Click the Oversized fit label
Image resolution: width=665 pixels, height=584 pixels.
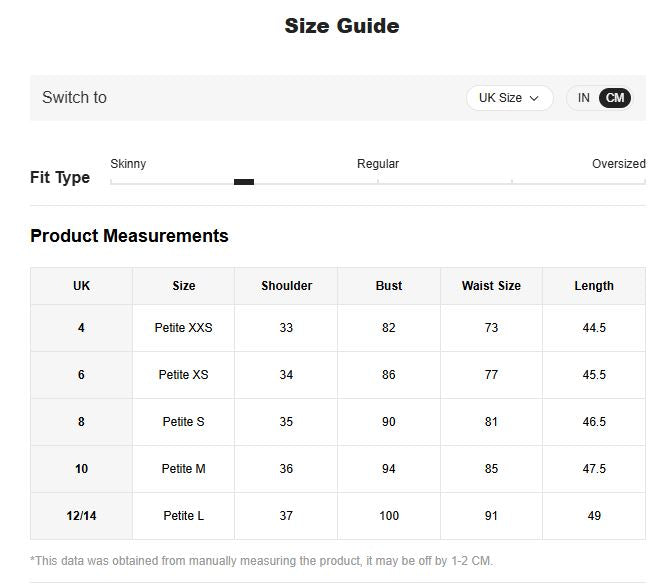tap(618, 164)
